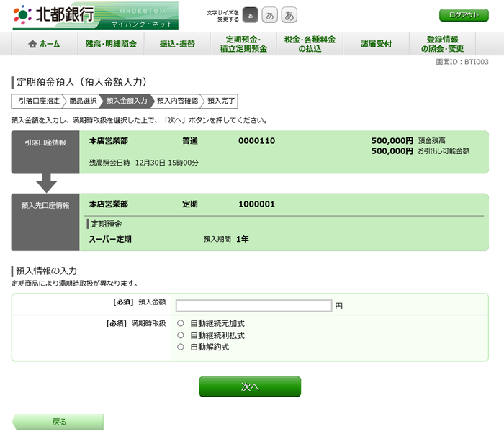Click the 商品選択 step in breadcrumb
Viewport: 504px width, 444px height.
click(83, 101)
